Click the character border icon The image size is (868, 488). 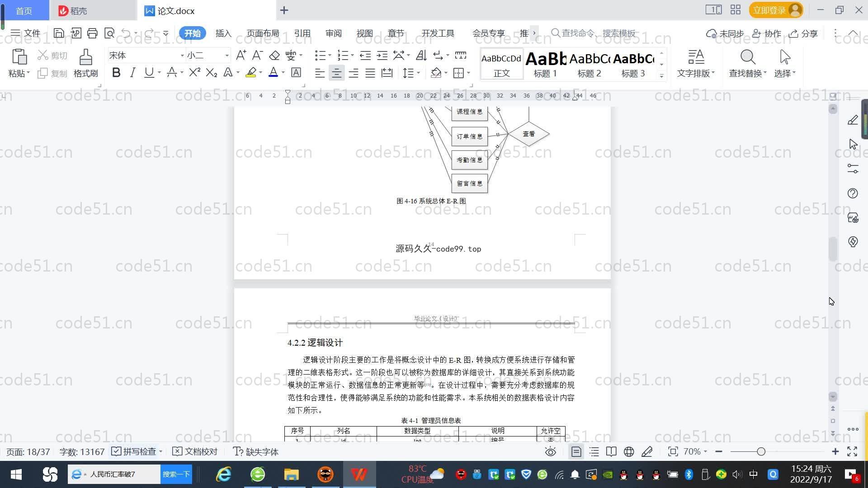click(296, 73)
